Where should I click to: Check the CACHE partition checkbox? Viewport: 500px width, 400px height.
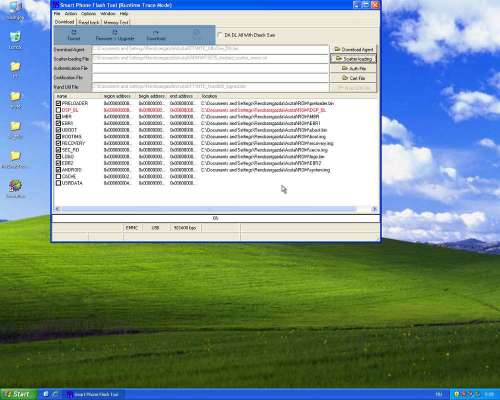coord(58,176)
